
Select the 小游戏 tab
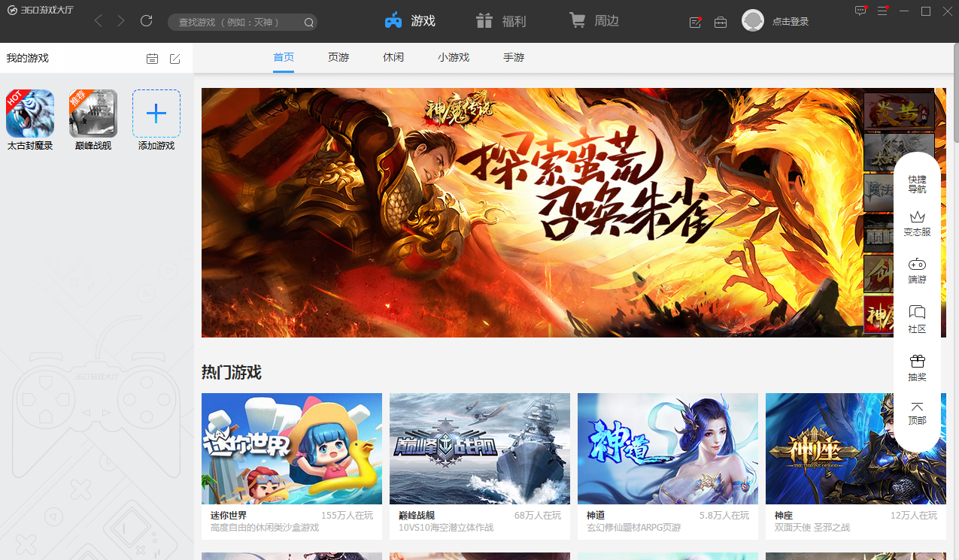click(454, 58)
